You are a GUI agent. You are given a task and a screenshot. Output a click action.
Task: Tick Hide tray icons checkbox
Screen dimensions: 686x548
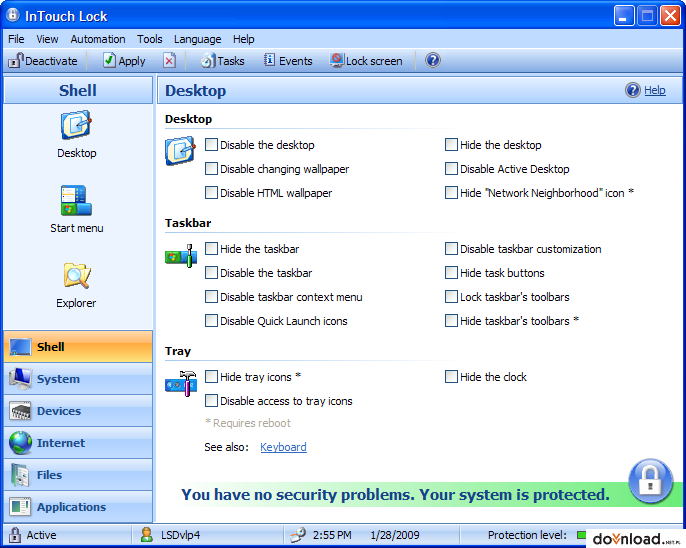[211, 377]
